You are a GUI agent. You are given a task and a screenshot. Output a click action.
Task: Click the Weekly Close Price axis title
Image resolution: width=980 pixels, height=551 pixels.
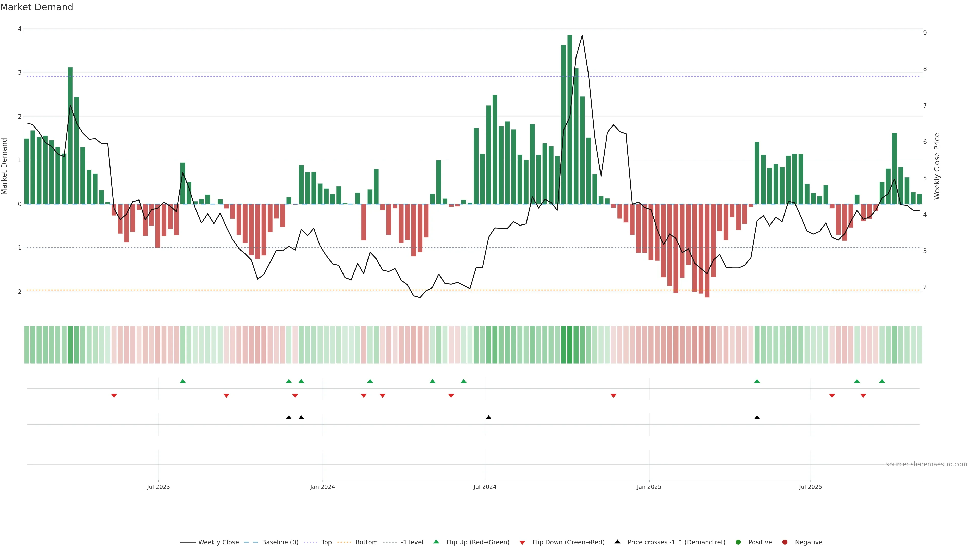(x=937, y=166)
